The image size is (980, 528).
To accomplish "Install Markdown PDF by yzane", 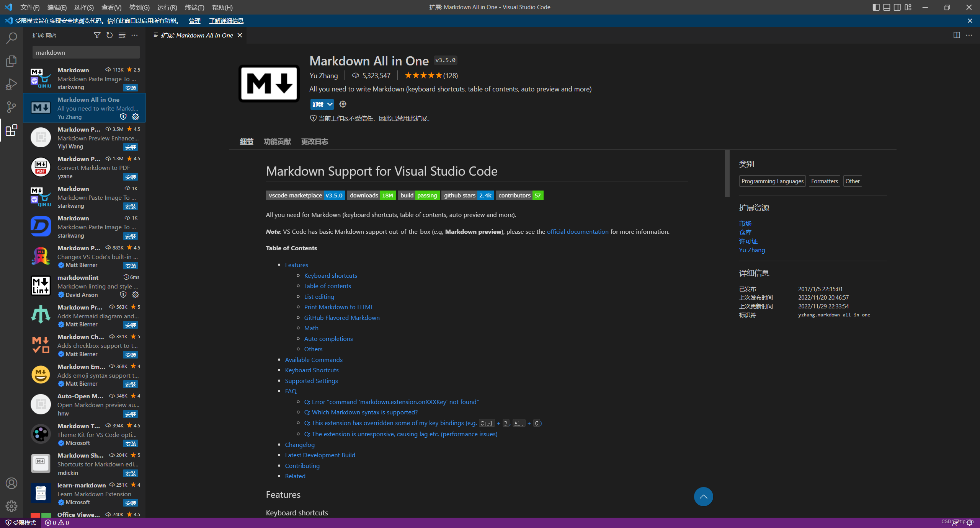I will [x=131, y=177].
